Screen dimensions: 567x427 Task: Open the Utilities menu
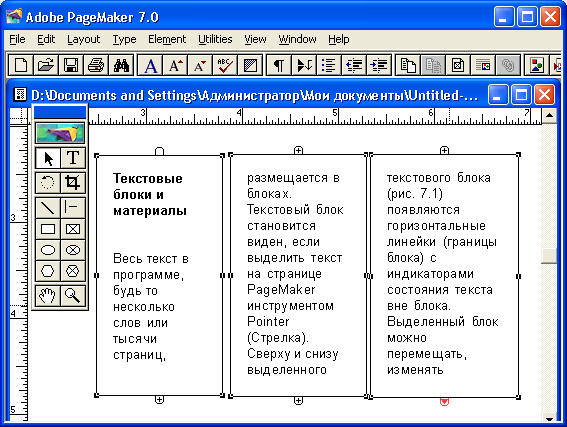(215, 39)
